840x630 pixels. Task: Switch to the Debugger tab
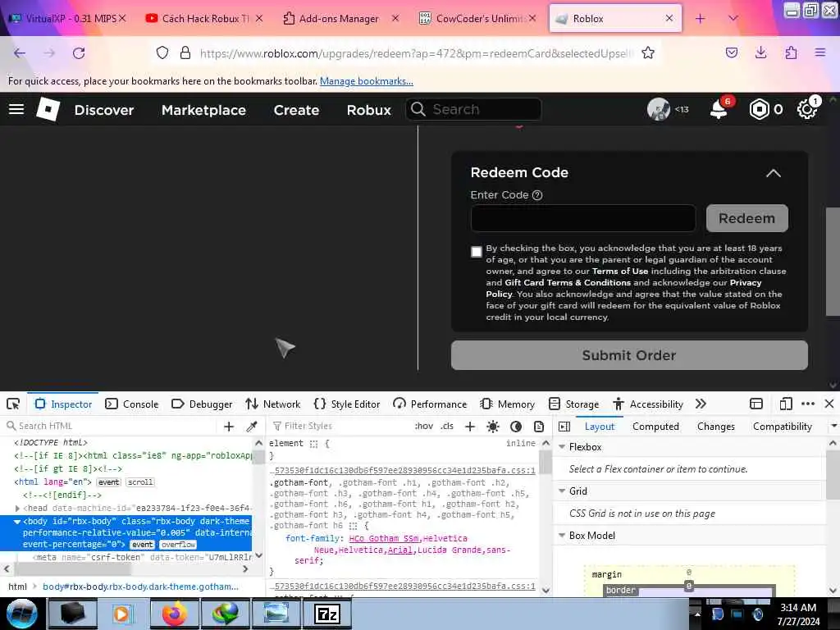202,404
